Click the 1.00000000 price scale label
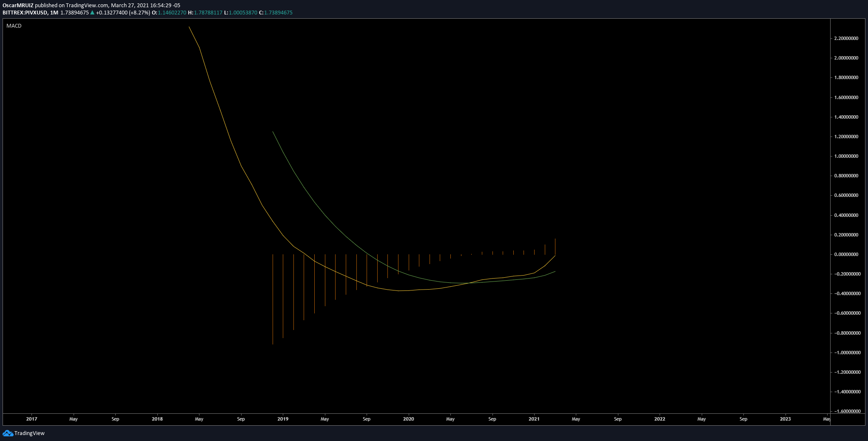The image size is (868, 441). 846,156
